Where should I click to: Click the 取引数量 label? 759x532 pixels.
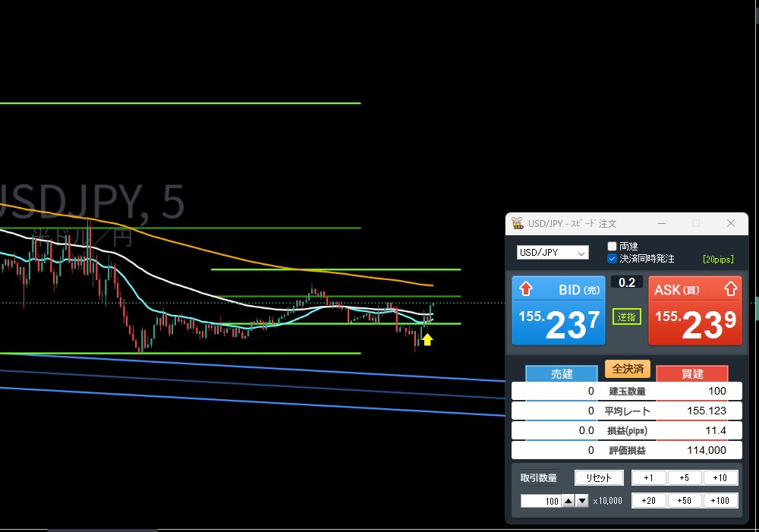click(538, 478)
